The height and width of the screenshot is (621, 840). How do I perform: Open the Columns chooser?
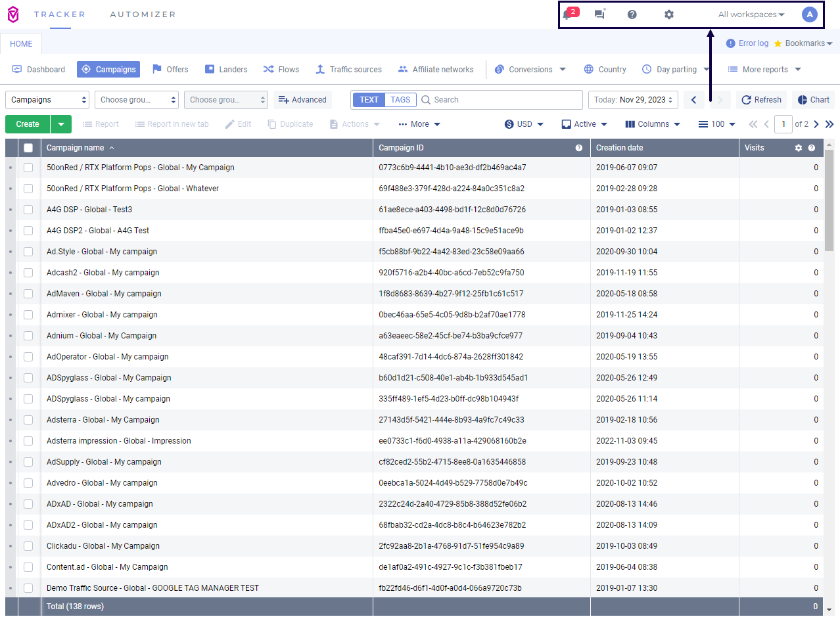point(652,124)
